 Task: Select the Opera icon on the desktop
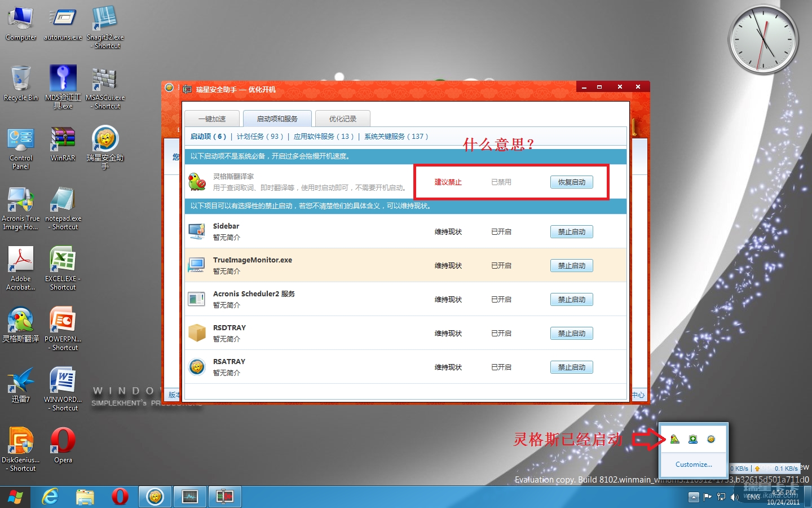pos(63,446)
